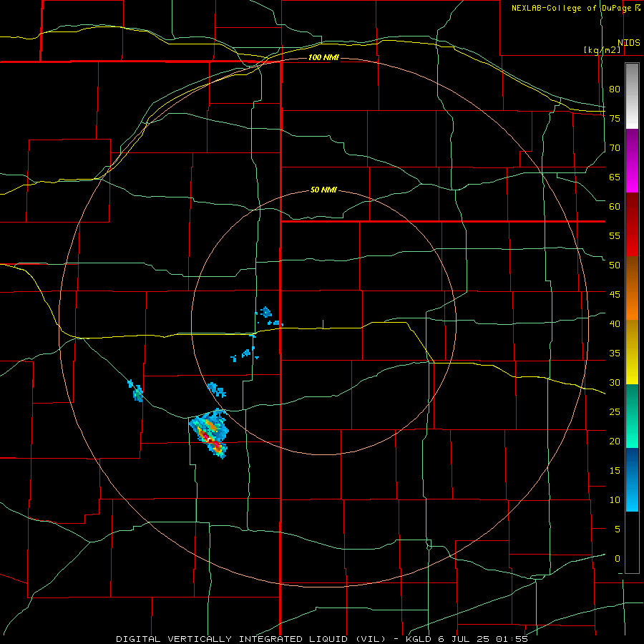Click the color scale value 0
The image size is (644, 644).
pyautogui.click(x=617, y=559)
